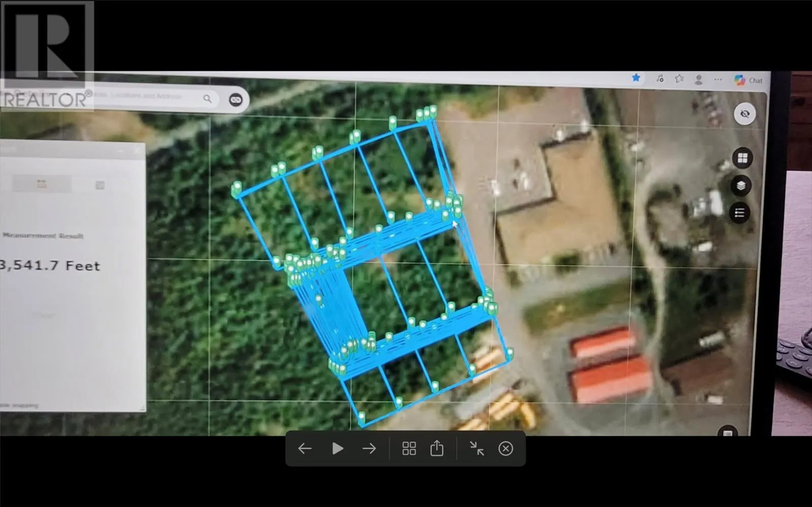Start the slideshow with the play button
This screenshot has width=812, height=507.
coord(337,449)
